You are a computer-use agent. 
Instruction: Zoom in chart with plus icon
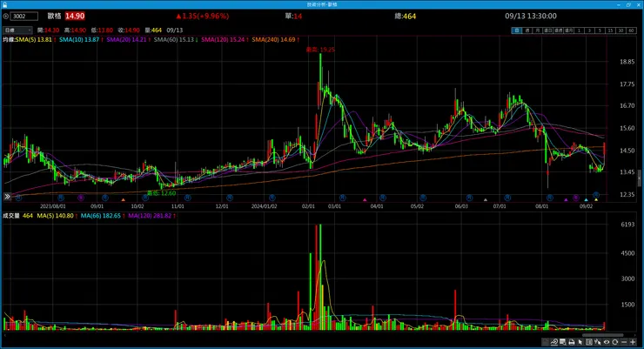coord(633,342)
